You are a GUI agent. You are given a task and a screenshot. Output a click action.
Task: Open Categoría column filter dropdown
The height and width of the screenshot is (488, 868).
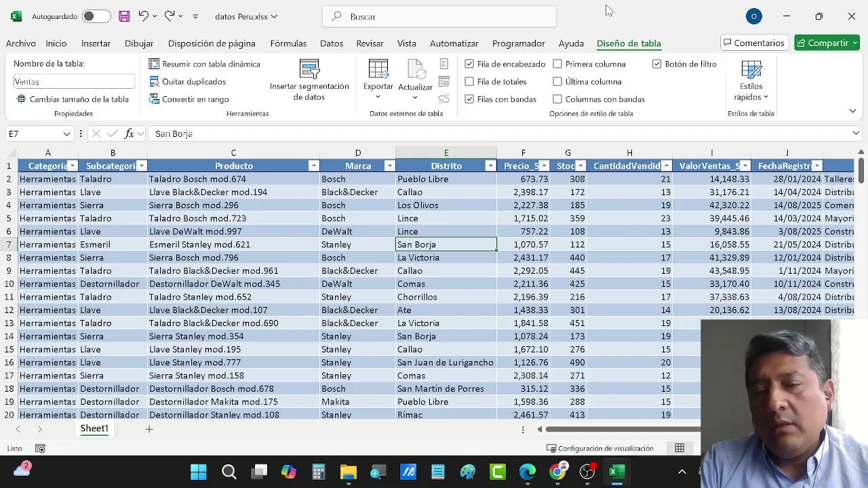coord(72,166)
